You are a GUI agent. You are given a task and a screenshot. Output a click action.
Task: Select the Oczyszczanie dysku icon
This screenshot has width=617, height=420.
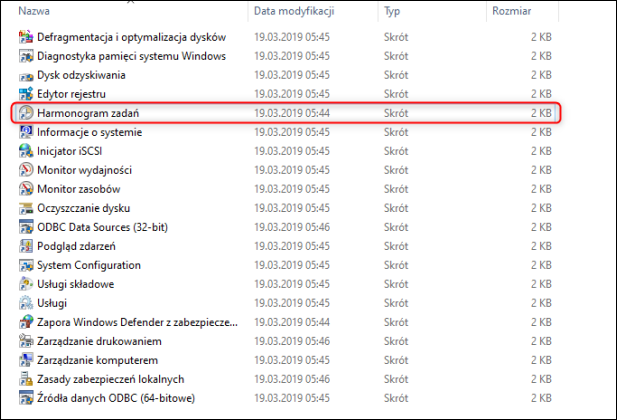[x=26, y=208]
